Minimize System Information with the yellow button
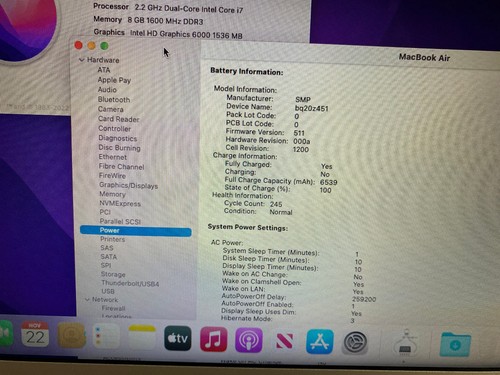This screenshot has width=500, height=375. (91, 45)
